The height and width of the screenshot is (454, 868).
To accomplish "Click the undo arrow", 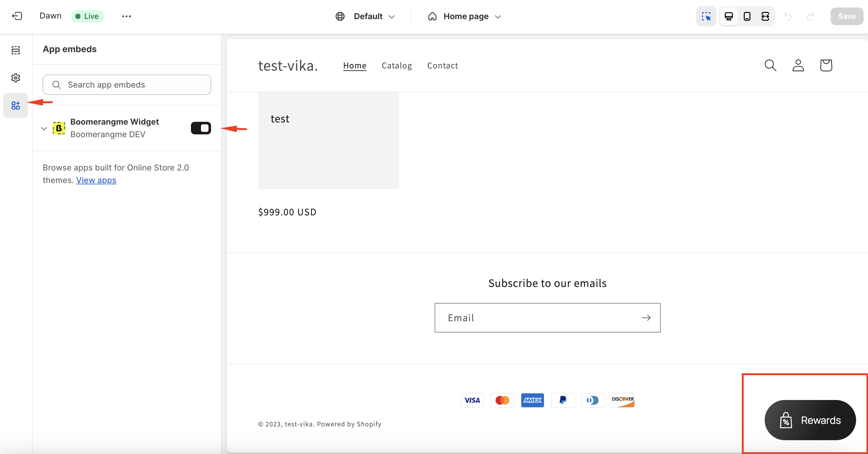I will (x=788, y=16).
